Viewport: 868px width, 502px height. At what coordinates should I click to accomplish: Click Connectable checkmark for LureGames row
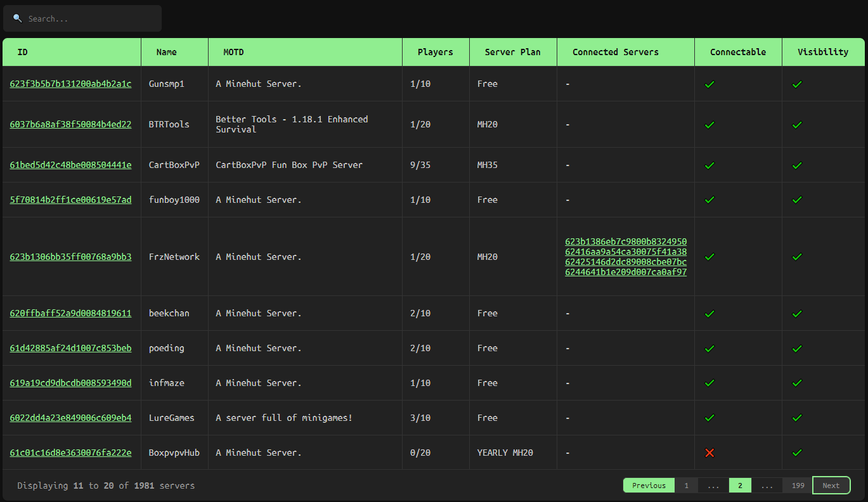[709, 418]
